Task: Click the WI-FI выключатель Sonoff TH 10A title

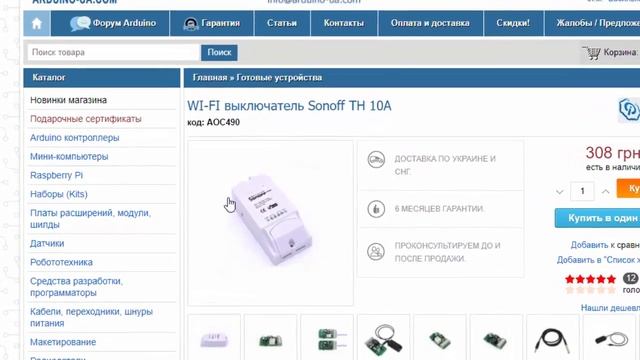Action: coord(289,106)
